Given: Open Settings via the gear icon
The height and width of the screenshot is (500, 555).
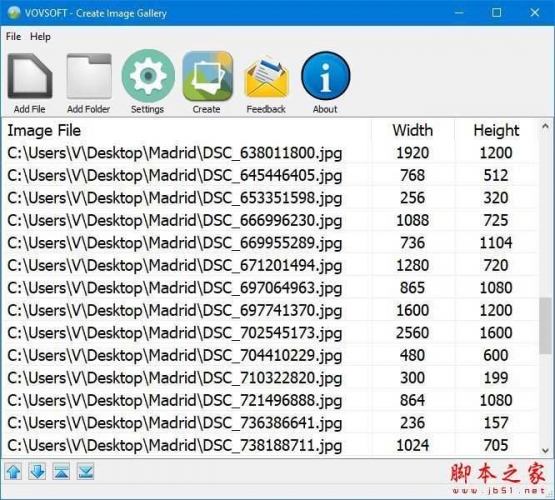Looking at the screenshot, I should point(148,76).
